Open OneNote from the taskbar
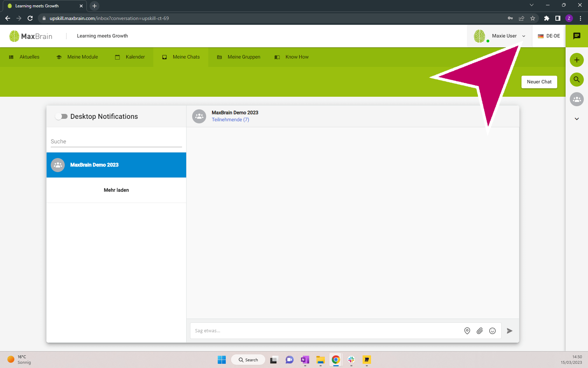Screen dimensions: 588x368 coord(305,360)
